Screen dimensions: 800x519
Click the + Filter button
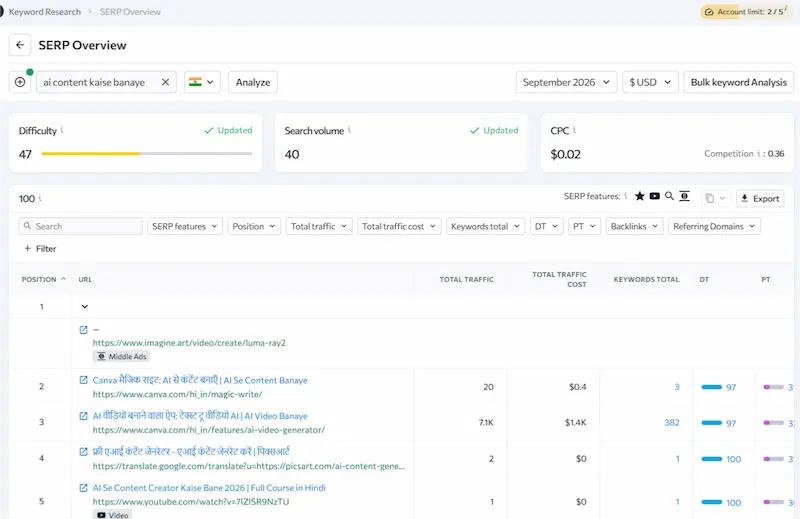click(40, 249)
